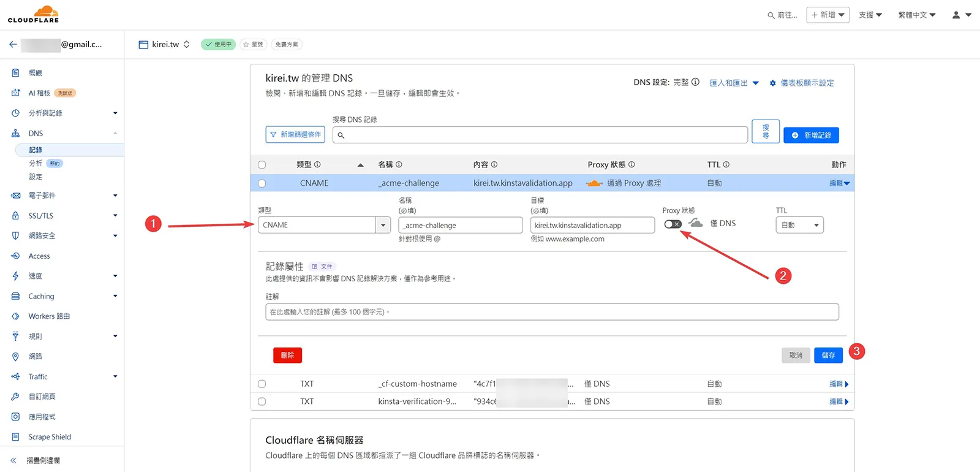980x472 pixels.
Task: Click the red 刪除 delete button
Action: pos(287,356)
